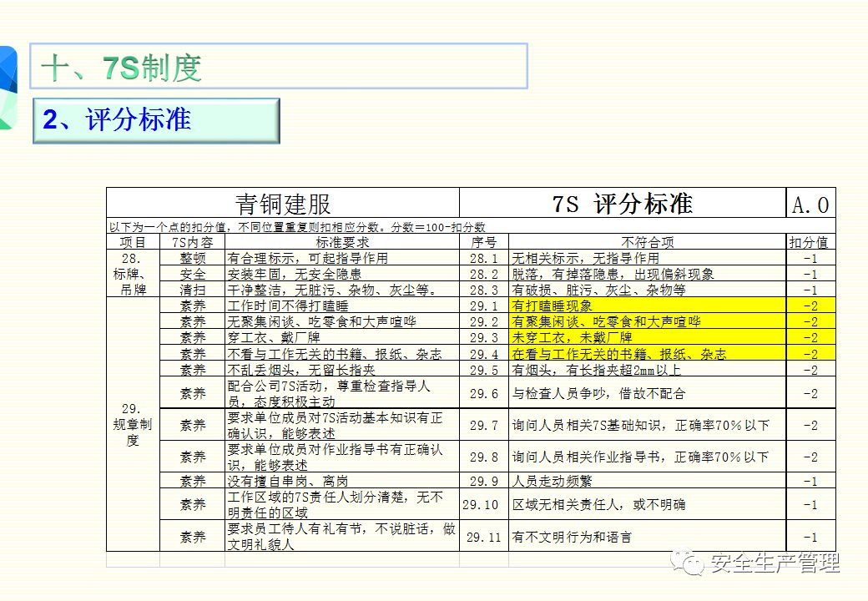Select '询问人员相关作业指导书' cell
The height and width of the screenshot is (601, 868).
click(647, 457)
